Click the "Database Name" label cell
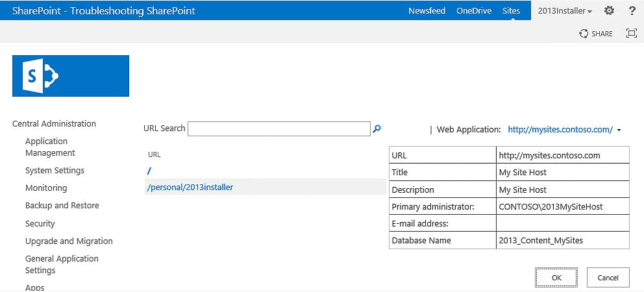 click(442, 240)
